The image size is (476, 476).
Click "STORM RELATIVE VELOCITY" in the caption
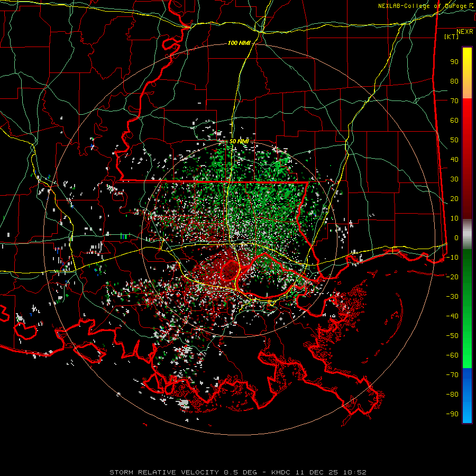pos(164,472)
